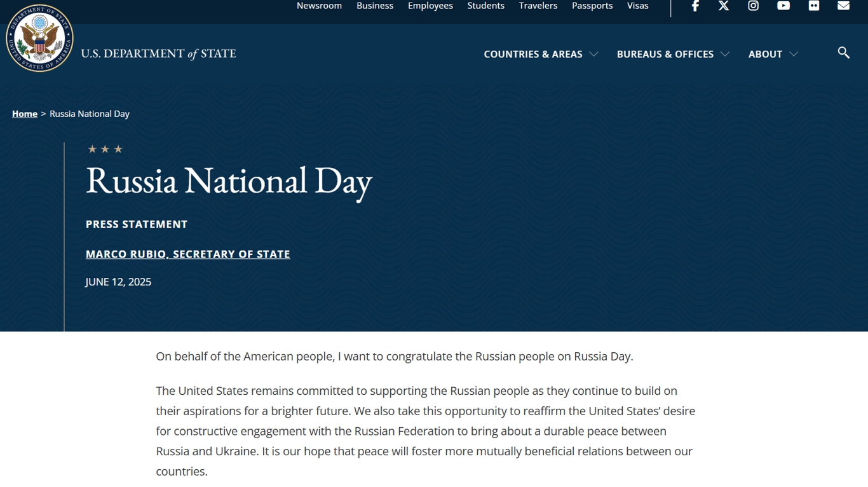Go to the Employees page
Image resolution: width=868 pixels, height=487 pixels.
[x=430, y=6]
